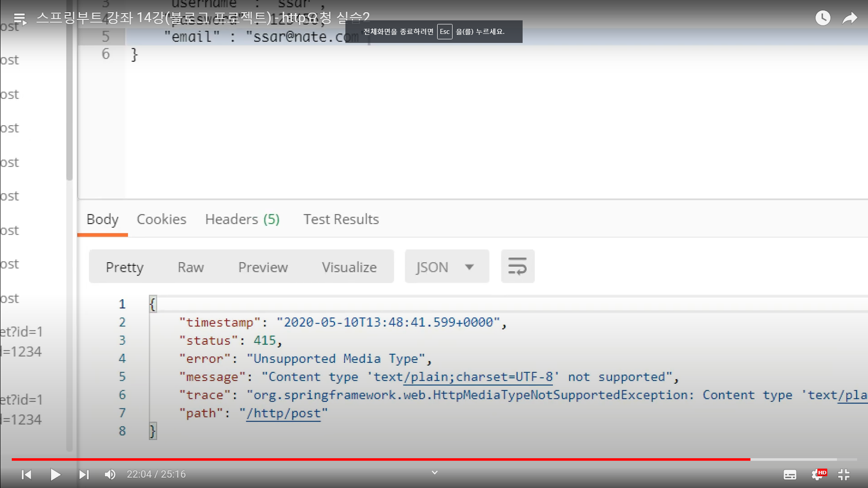Screen dimensions: 868x488
Task: Click the Share arrow icon
Action: click(849, 18)
